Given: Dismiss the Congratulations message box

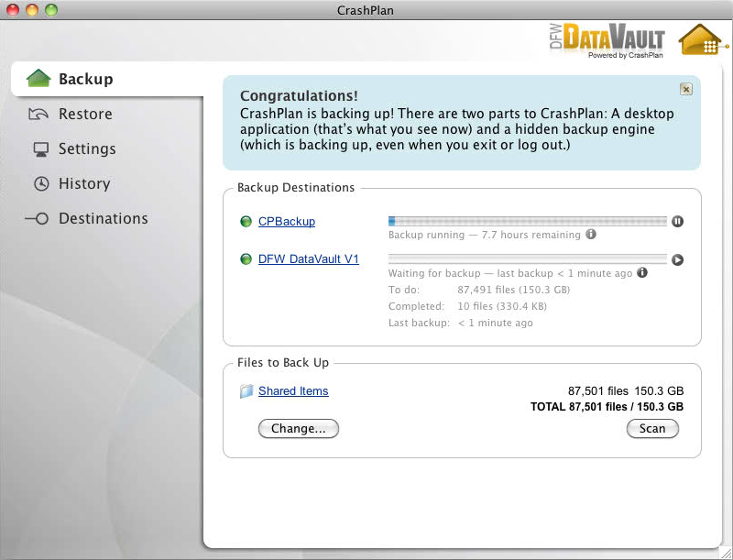Looking at the screenshot, I should (x=685, y=89).
